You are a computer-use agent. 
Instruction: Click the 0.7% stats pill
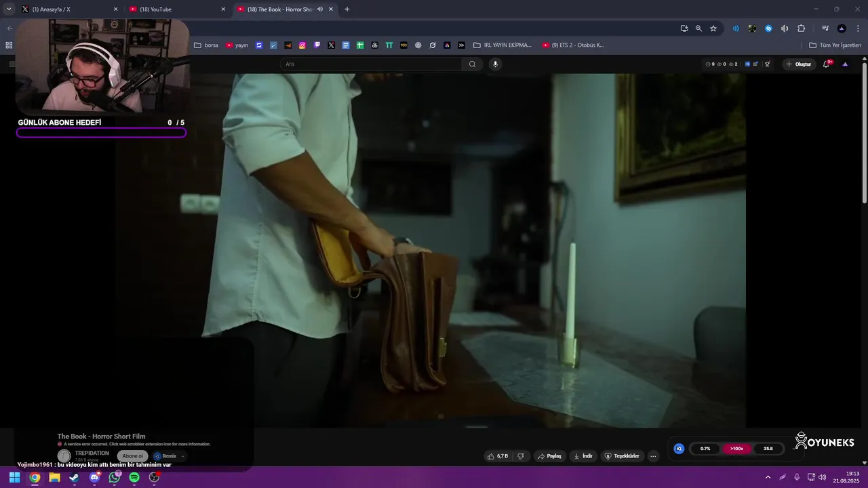[705, 449]
